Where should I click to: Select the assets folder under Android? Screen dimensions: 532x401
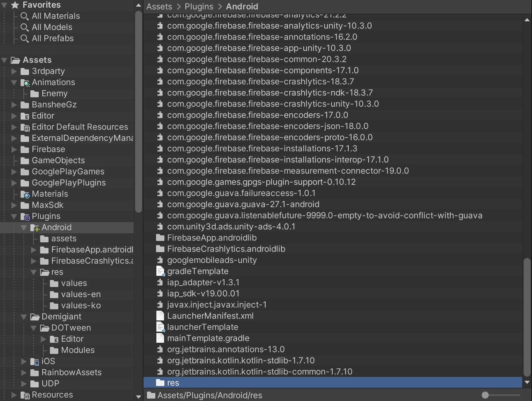(64, 239)
